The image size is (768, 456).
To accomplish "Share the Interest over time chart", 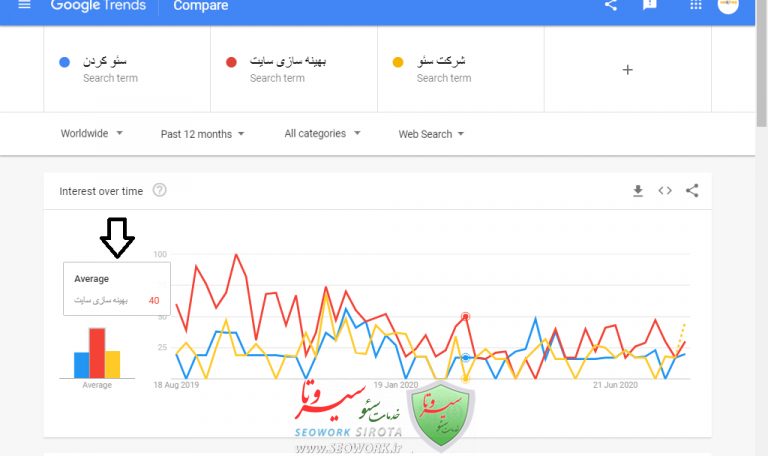I will 692,191.
